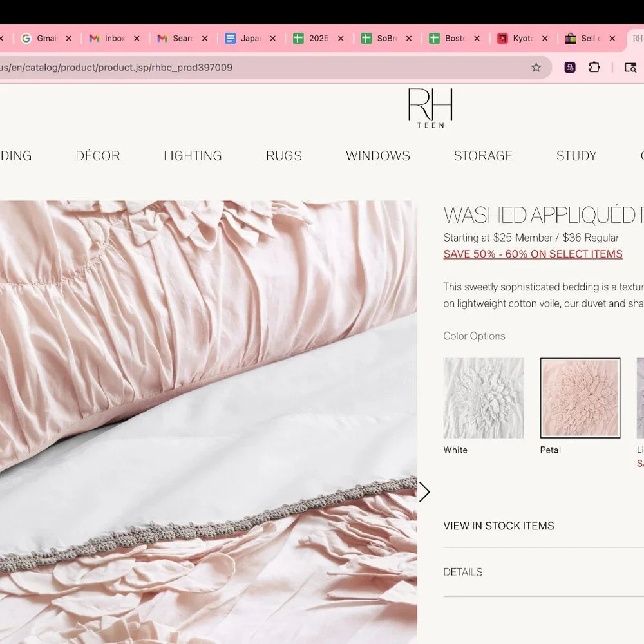The width and height of the screenshot is (644, 644).
Task: Close the Gmail Google tab
Action: [x=69, y=38]
